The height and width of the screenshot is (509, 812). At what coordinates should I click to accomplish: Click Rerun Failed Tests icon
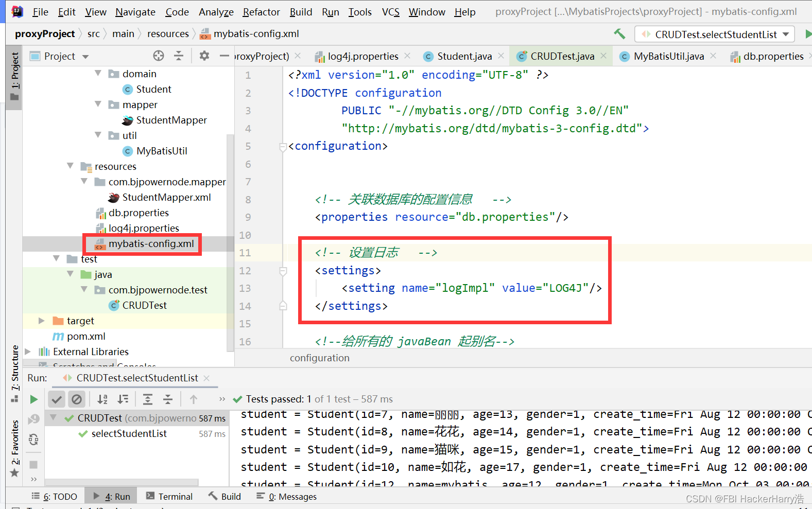(x=33, y=419)
